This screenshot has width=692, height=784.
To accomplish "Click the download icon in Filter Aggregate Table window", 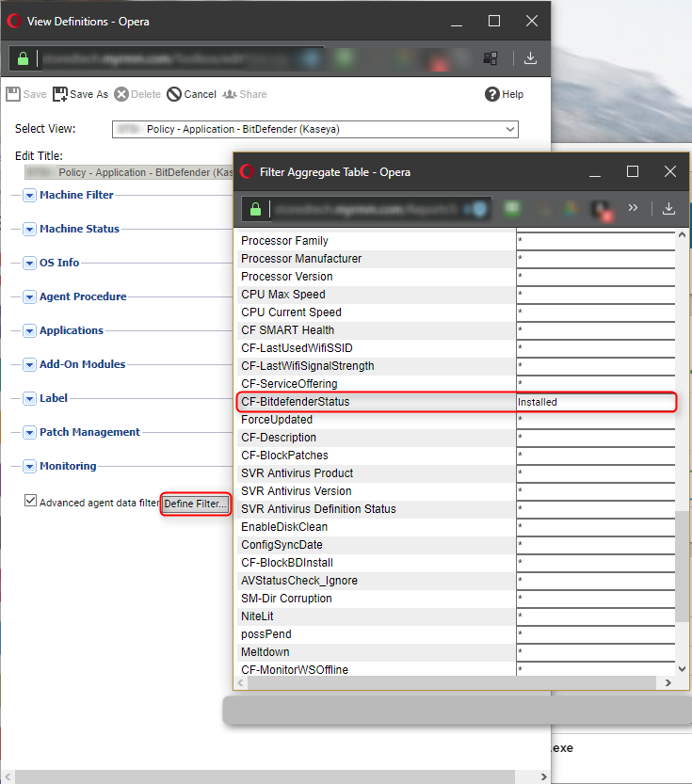I will [x=668, y=208].
